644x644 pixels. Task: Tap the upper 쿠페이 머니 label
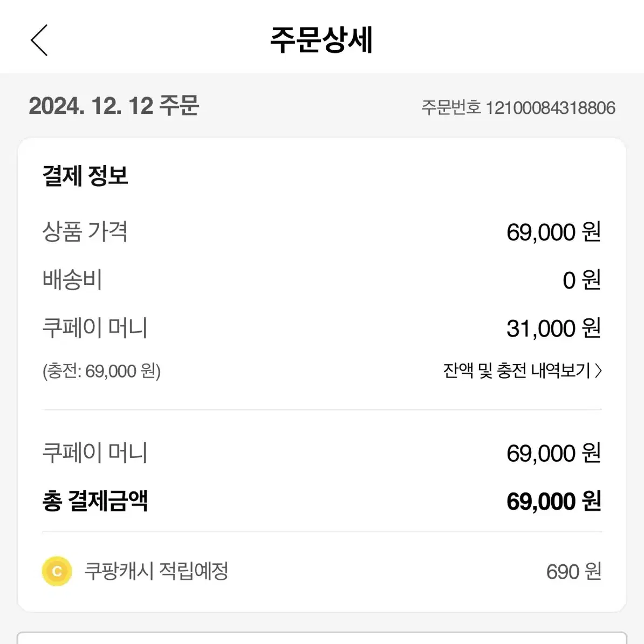[x=95, y=328]
